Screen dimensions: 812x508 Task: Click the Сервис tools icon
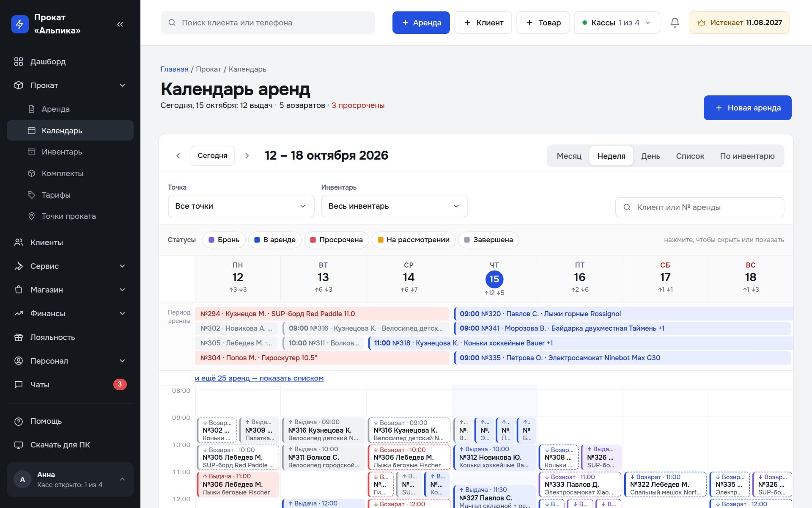pos(19,266)
